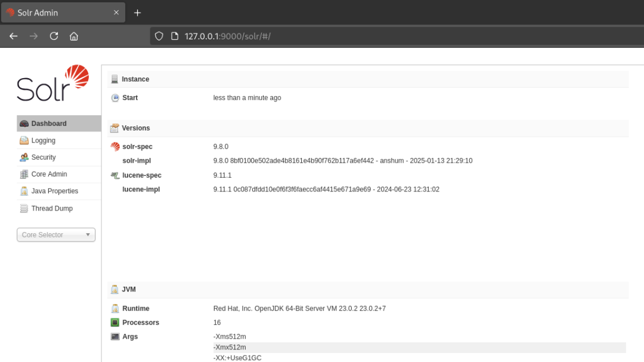The width and height of the screenshot is (644, 362).
Task: Open the browser home page
Action: coord(74,36)
